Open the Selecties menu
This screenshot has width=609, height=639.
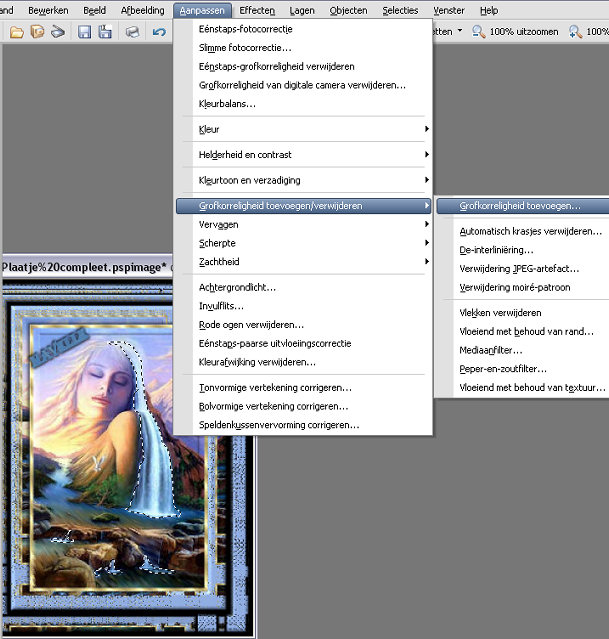pos(400,11)
